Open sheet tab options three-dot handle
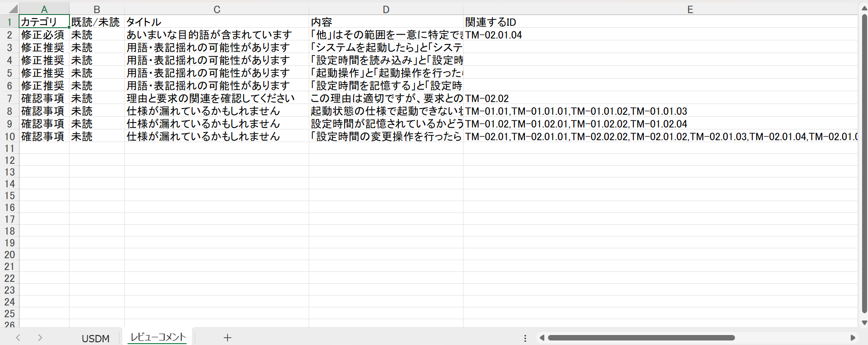868x345 pixels. [x=525, y=338]
